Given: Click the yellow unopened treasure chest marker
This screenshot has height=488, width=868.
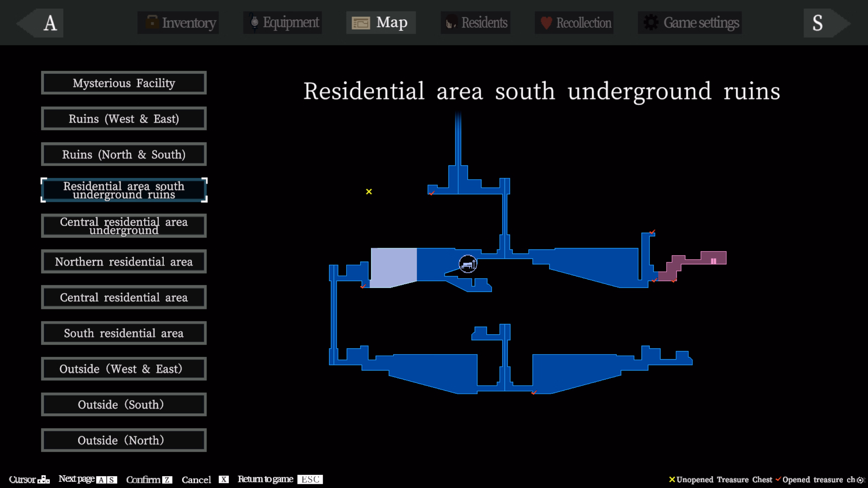Looking at the screenshot, I should click(369, 192).
